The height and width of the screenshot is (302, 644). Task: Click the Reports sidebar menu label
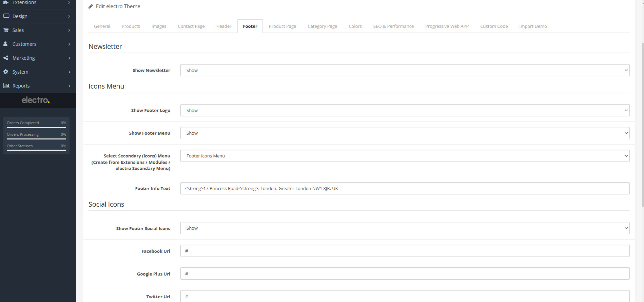point(21,86)
